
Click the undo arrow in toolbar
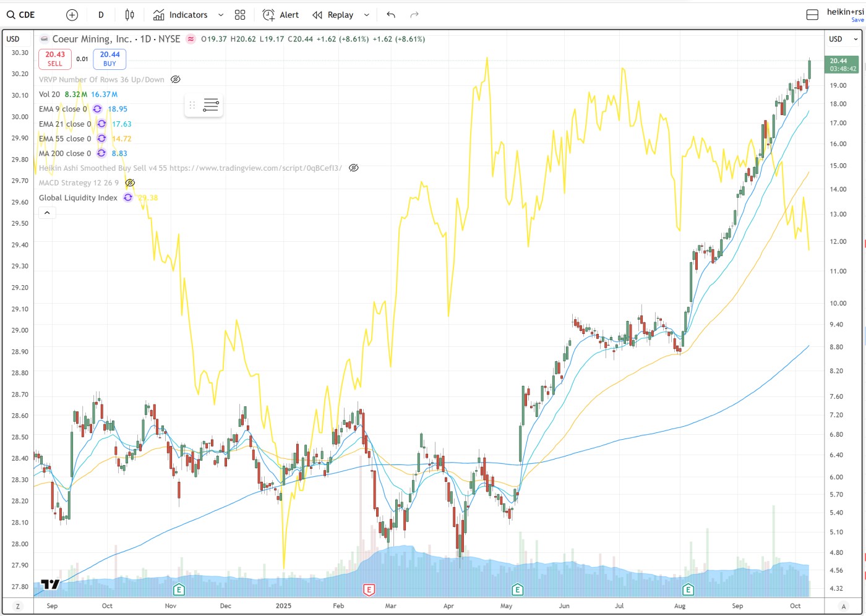click(x=391, y=15)
